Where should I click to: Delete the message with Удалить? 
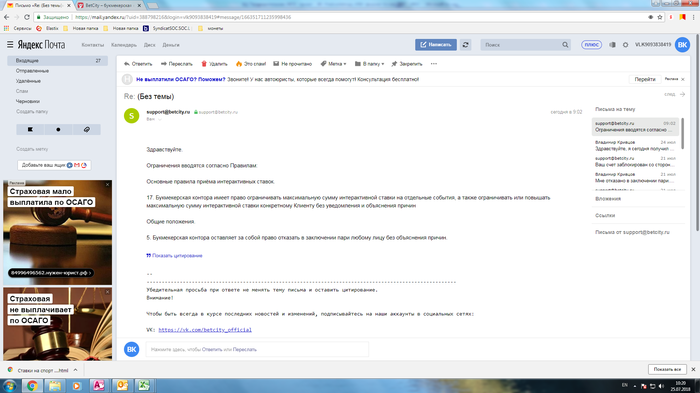[x=214, y=64]
